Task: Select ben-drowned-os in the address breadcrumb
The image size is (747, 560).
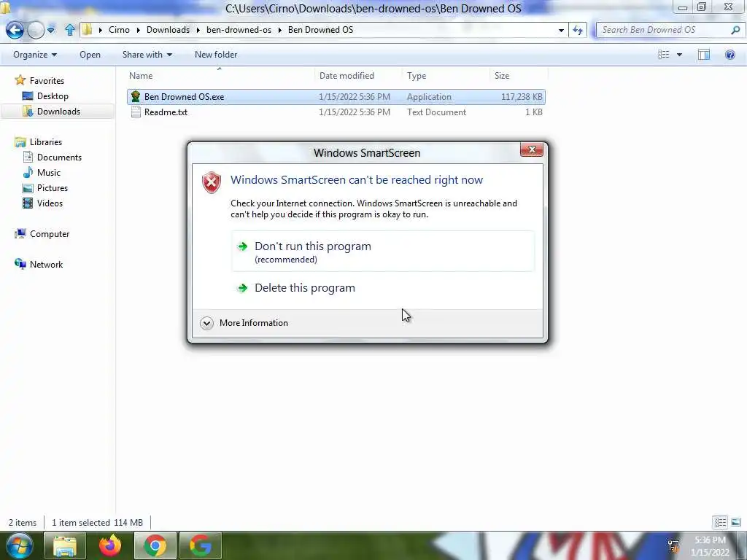Action: point(239,29)
